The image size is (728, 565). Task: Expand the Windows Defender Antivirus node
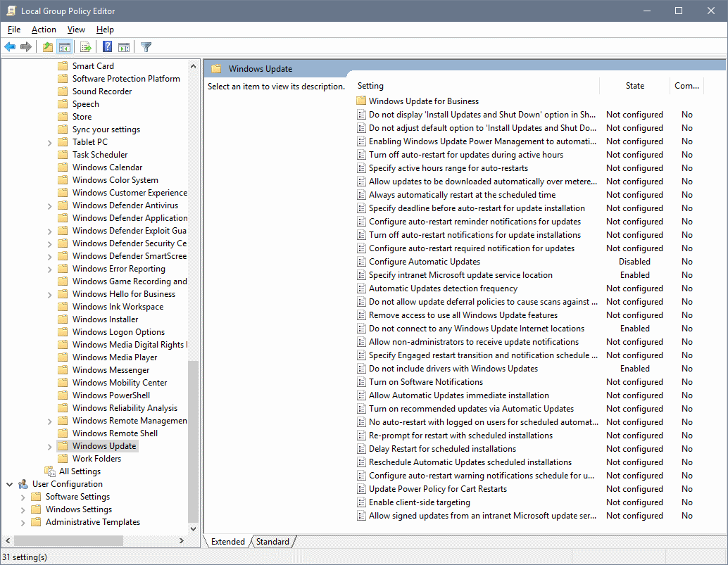(x=50, y=206)
